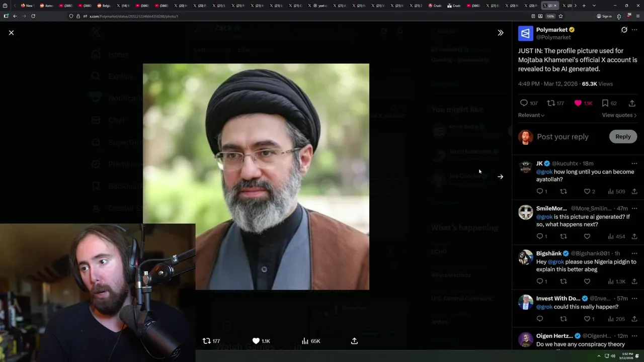Open more options on Polymarket post

[635, 30]
